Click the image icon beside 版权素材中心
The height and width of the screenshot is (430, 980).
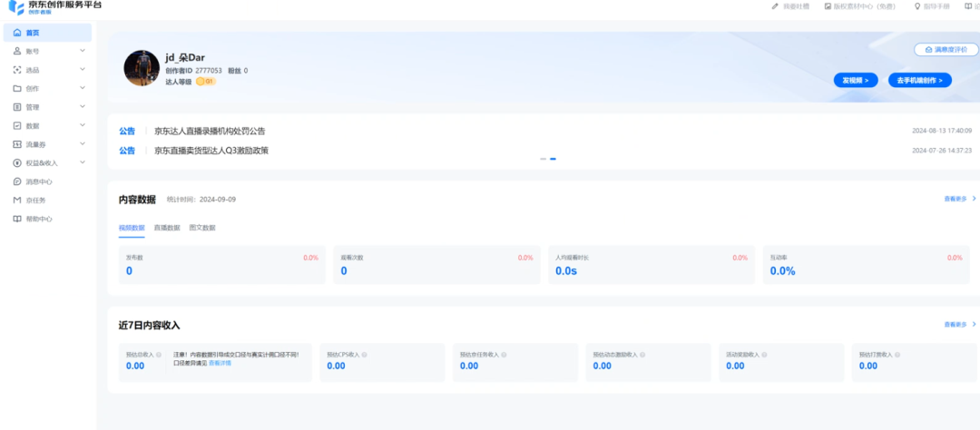click(x=828, y=6)
